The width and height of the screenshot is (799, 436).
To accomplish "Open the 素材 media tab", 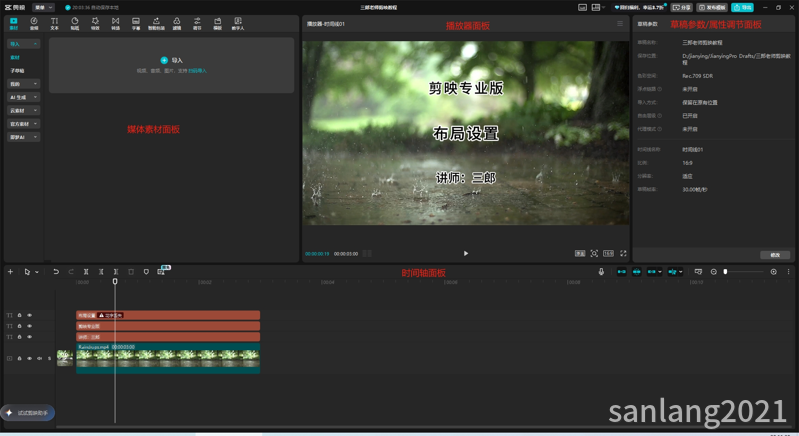I will point(14,23).
